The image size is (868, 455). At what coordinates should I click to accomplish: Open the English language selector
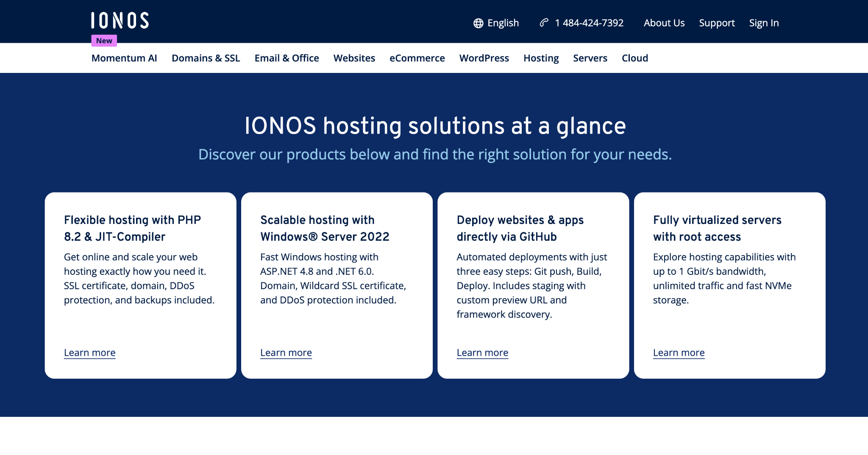[496, 23]
